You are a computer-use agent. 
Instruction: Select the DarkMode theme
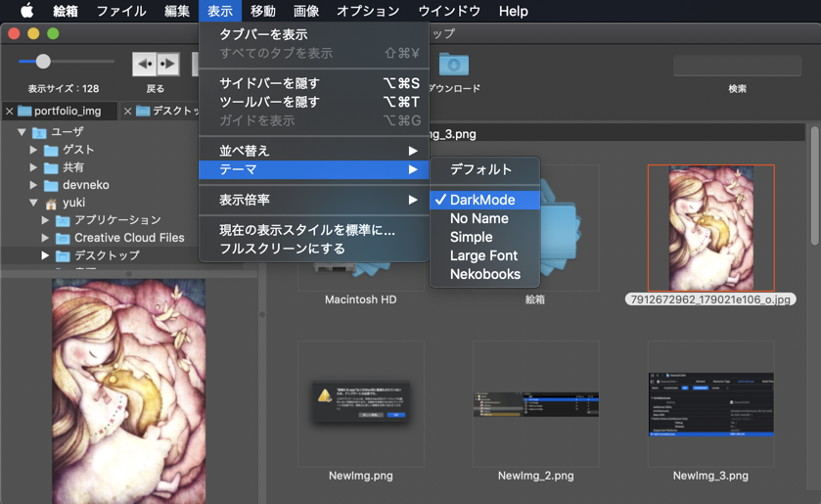484,200
